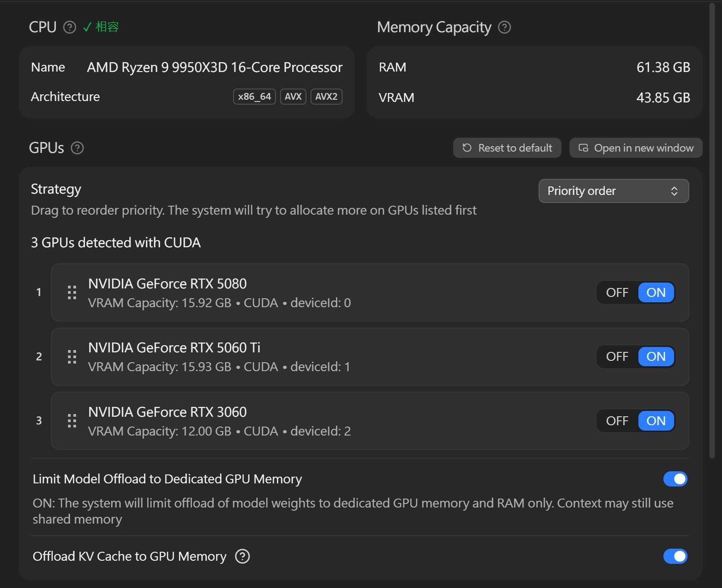The height and width of the screenshot is (588, 722).
Task: Click the CPU help question mark icon
Action: coord(70,27)
